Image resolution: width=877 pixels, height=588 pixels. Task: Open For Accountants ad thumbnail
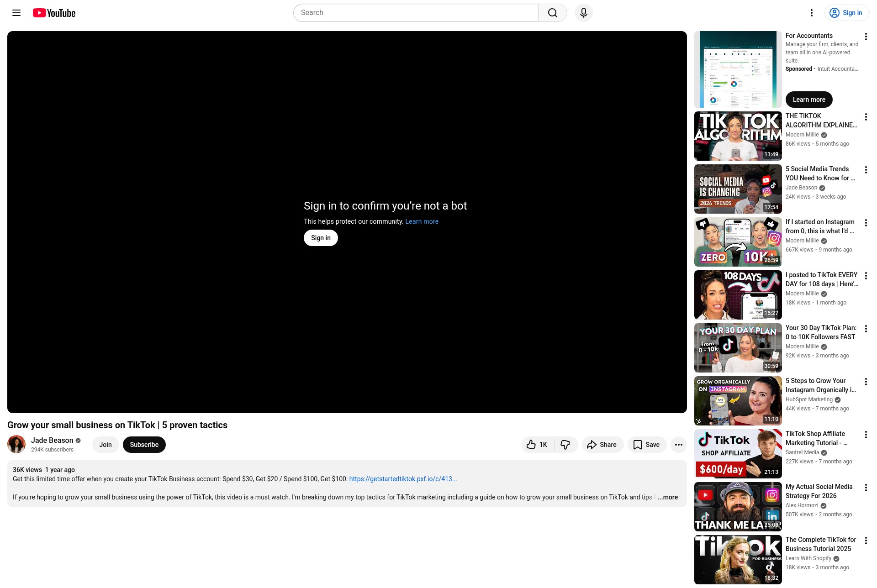point(738,69)
